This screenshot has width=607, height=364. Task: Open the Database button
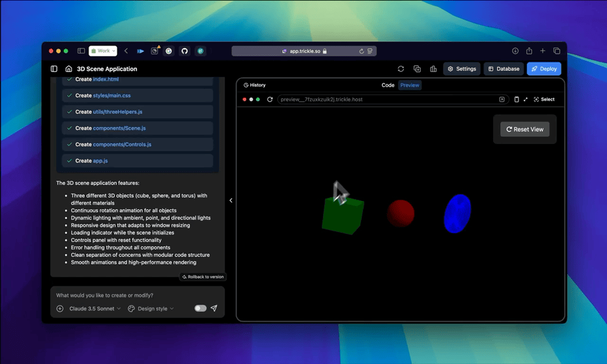click(x=504, y=69)
